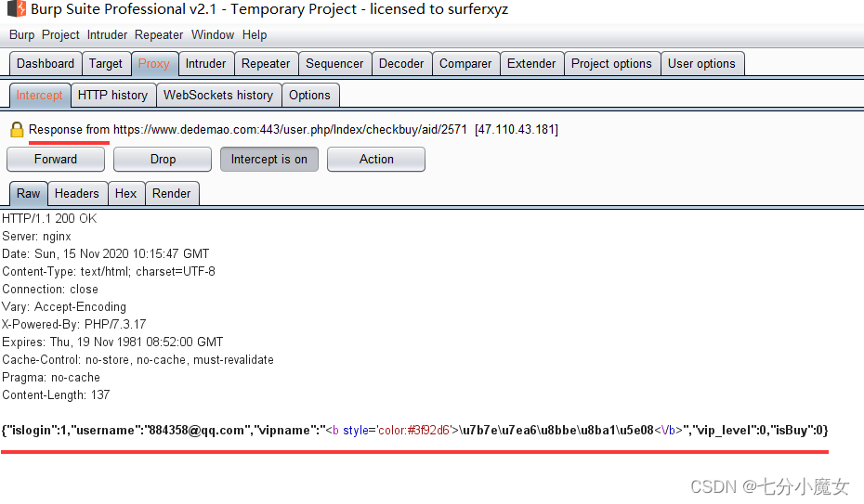The width and height of the screenshot is (864, 504).
Task: Switch to the Dashboard tab
Action: click(46, 64)
